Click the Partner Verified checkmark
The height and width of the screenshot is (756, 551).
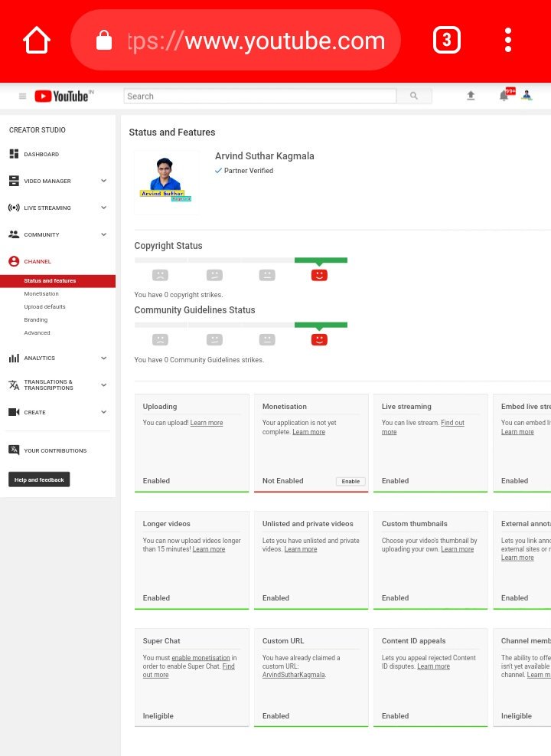coord(218,171)
